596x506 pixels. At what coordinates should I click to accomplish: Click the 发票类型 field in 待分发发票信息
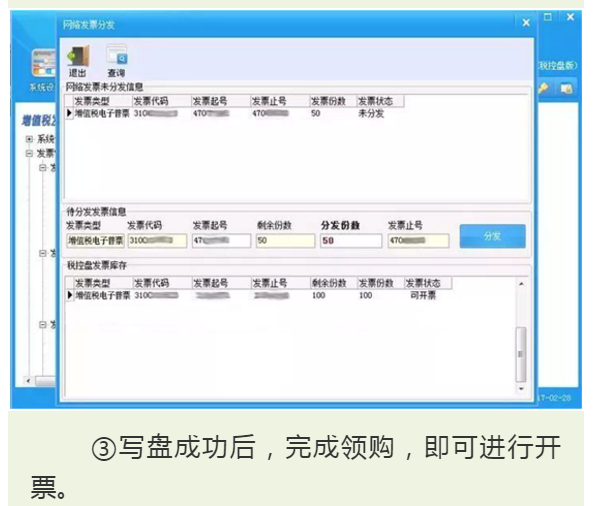tap(95, 241)
